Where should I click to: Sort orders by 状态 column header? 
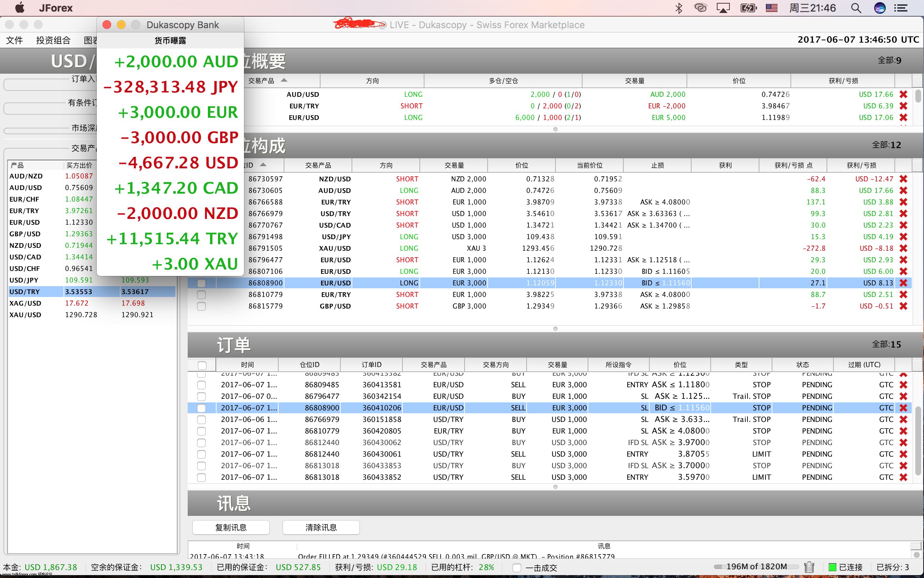pos(802,365)
